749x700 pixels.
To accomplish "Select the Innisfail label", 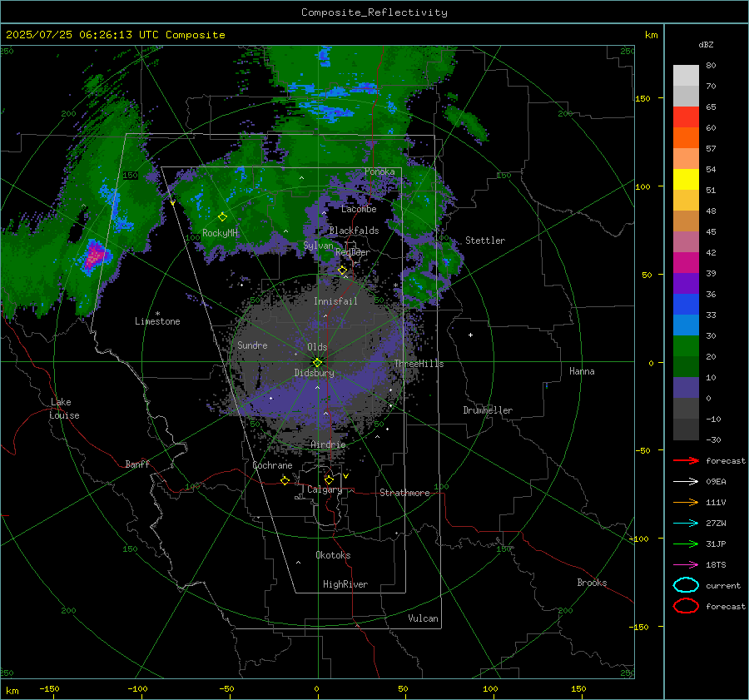I will click(x=335, y=301).
